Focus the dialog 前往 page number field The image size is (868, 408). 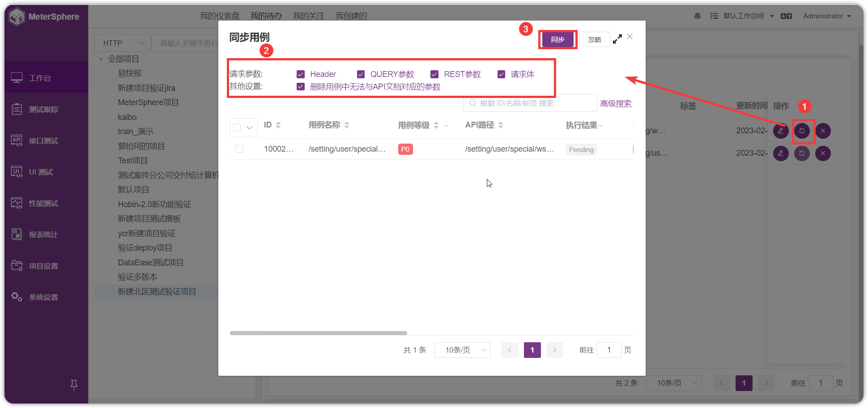point(609,350)
